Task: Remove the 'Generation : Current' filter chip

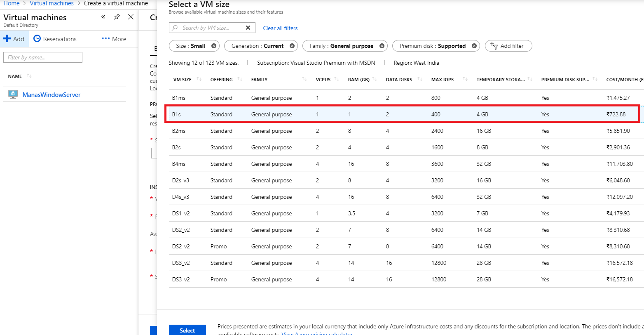Action: [292, 46]
